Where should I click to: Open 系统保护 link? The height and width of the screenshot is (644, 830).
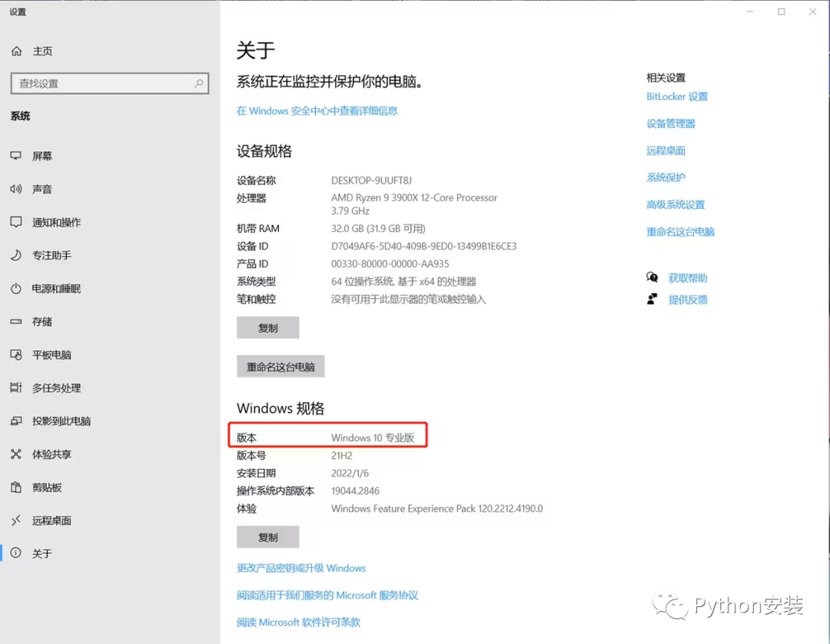point(666,178)
